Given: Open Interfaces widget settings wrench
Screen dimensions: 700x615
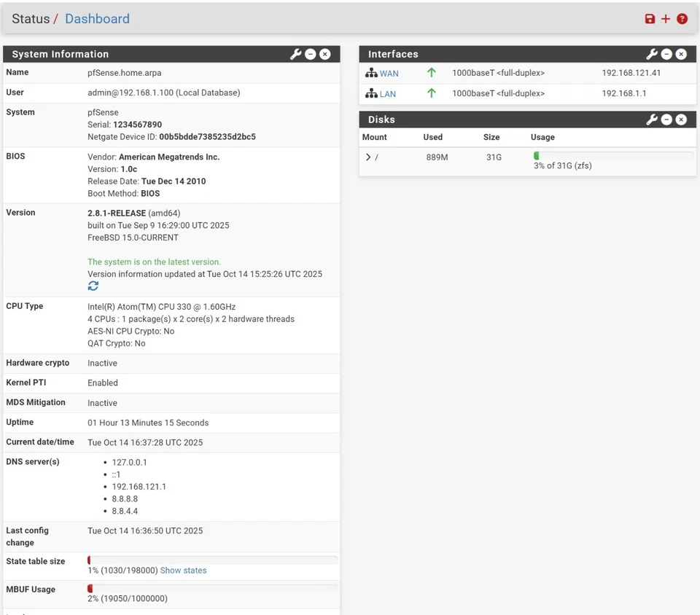Looking at the screenshot, I should (652, 55).
